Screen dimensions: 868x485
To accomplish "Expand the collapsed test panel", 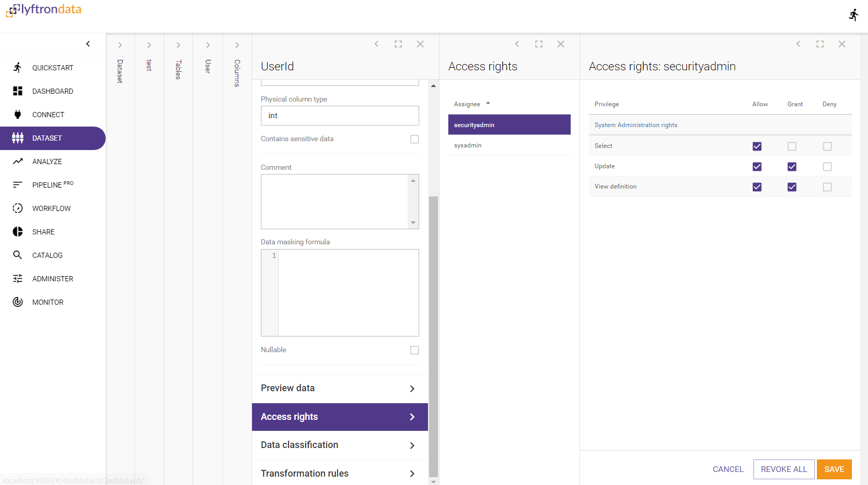I will point(149,45).
